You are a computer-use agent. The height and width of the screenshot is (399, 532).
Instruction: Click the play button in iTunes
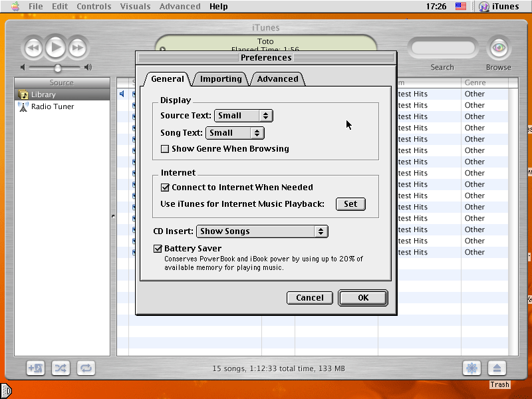[56, 47]
